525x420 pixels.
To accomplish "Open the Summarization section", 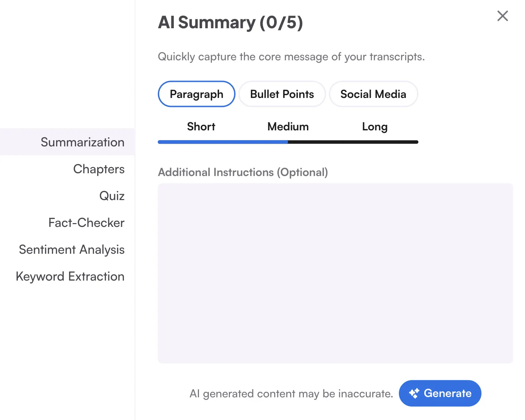I will (83, 142).
